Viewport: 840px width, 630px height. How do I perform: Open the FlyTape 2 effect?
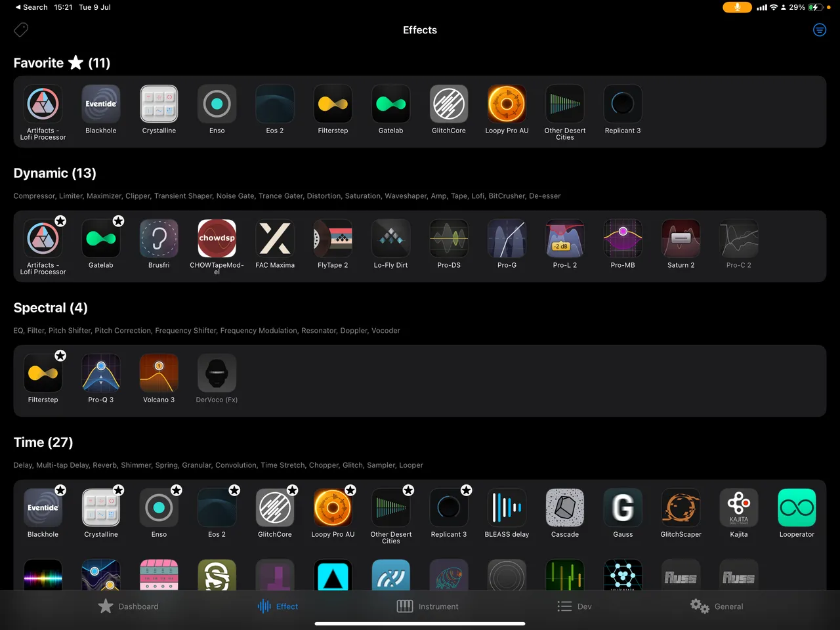click(333, 238)
